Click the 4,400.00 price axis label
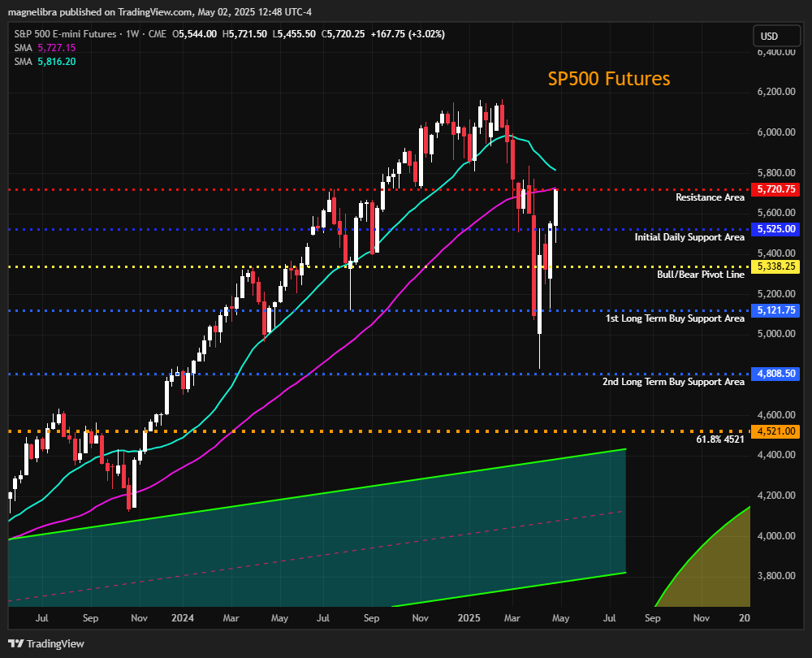Screen dimensions: 812x658 776,455
